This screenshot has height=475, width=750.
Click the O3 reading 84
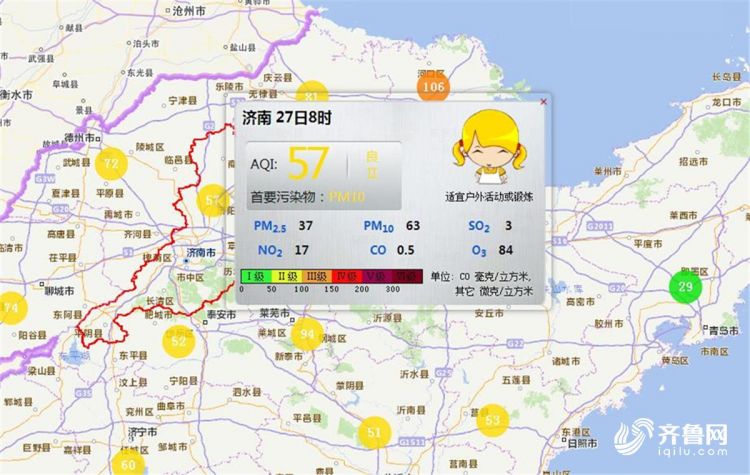click(x=506, y=250)
